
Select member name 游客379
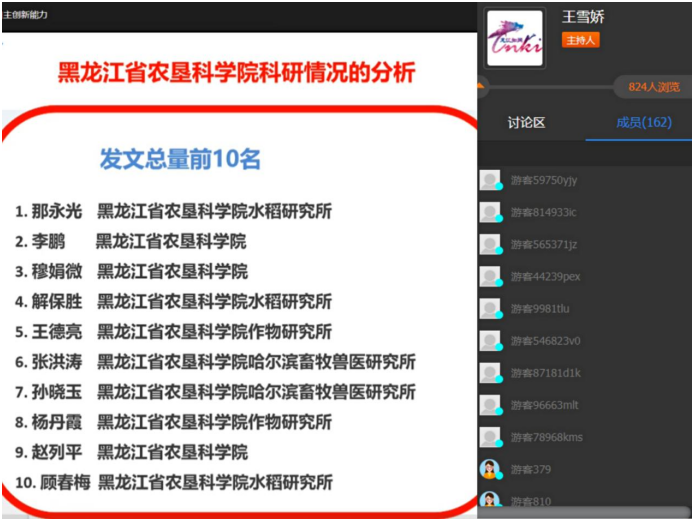[531, 469]
